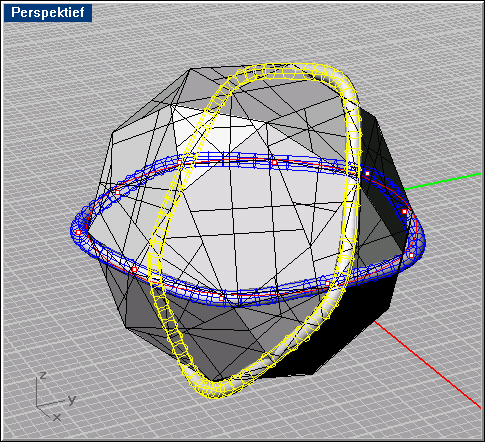Viewport: 485px width, 442px height.
Task: Click the z label of the world axes icon
Action: pos(43,375)
